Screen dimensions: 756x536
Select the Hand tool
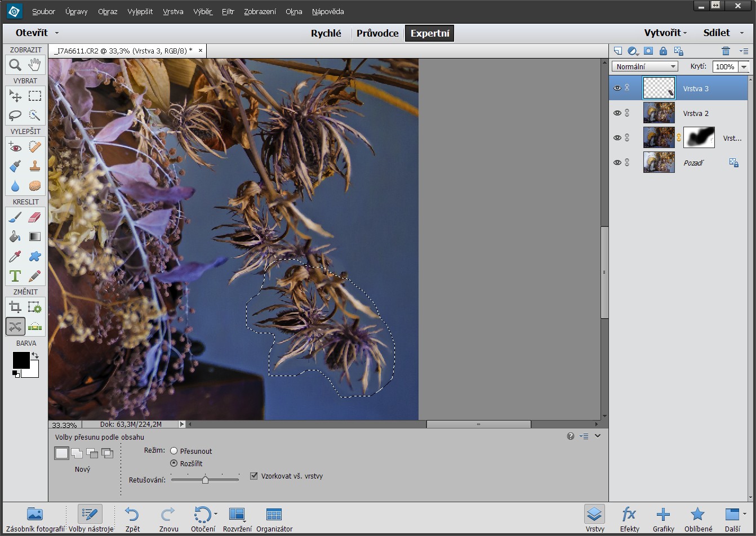pyautogui.click(x=35, y=65)
